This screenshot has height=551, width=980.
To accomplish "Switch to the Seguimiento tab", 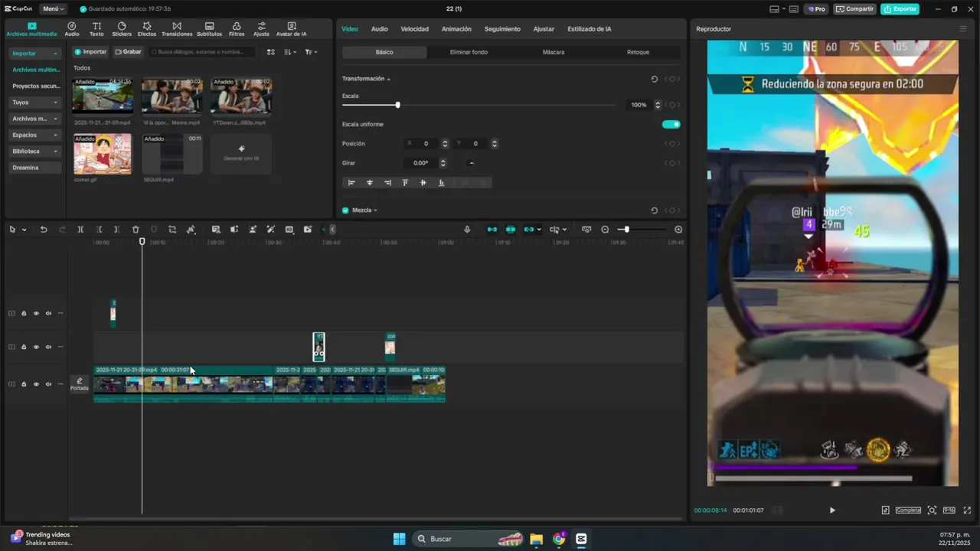I will (x=502, y=29).
